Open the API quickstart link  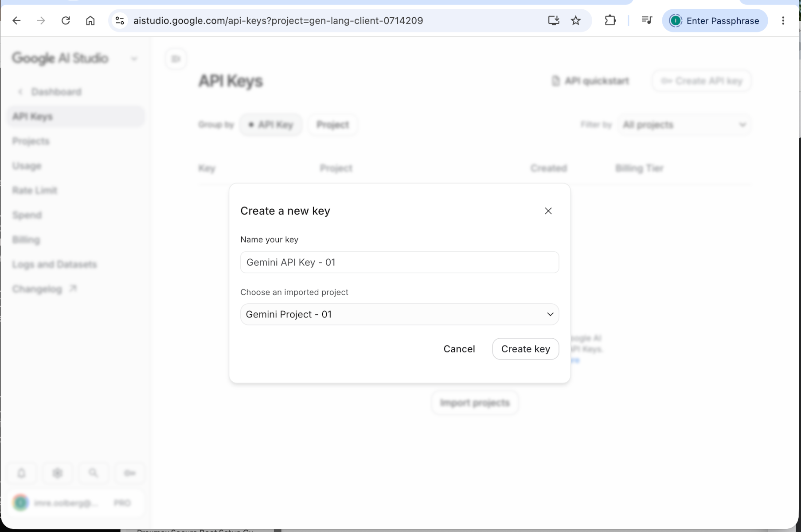point(590,81)
